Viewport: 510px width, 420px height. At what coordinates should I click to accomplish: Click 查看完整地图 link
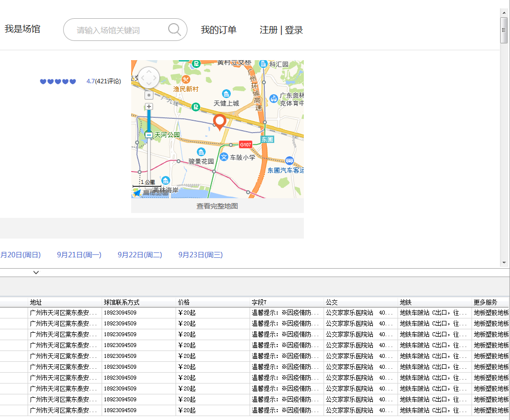click(218, 206)
